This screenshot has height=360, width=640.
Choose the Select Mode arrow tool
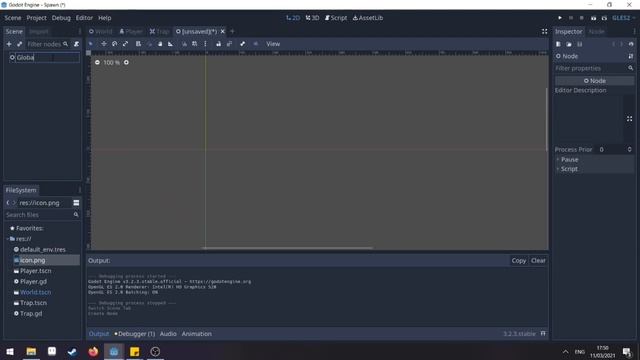click(x=91, y=44)
